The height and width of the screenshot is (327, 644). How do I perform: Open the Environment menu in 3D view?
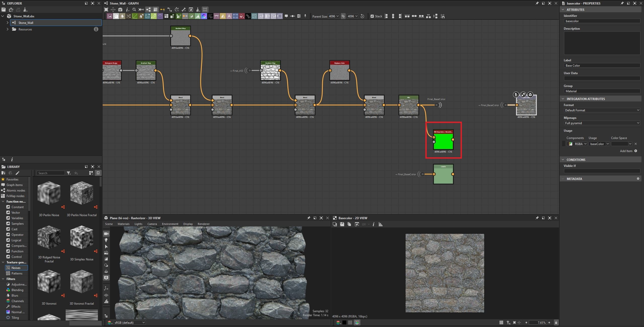[x=170, y=224]
